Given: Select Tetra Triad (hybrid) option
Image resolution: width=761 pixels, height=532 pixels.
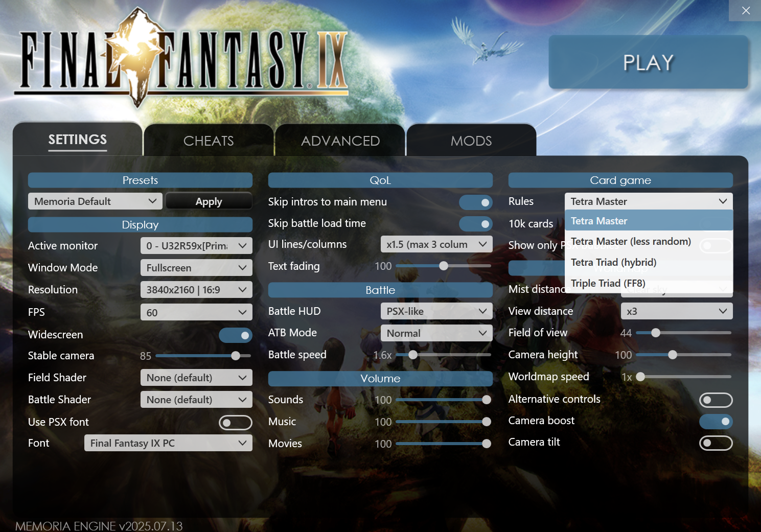Looking at the screenshot, I should (649, 262).
